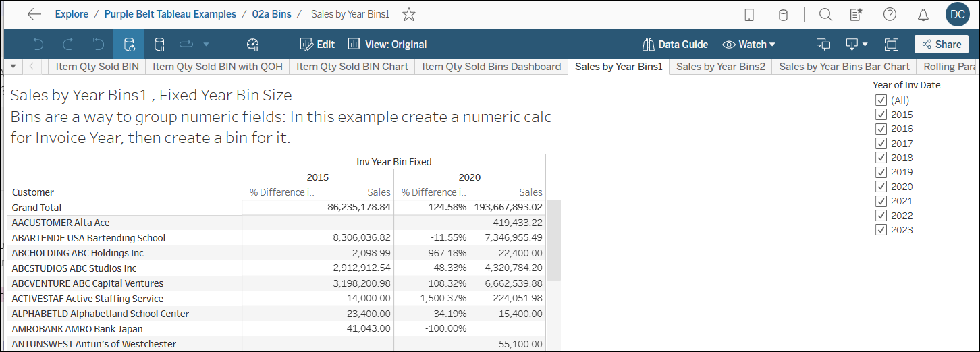The height and width of the screenshot is (352, 980).
Task: Toggle the (All) years checkbox
Action: point(881,100)
